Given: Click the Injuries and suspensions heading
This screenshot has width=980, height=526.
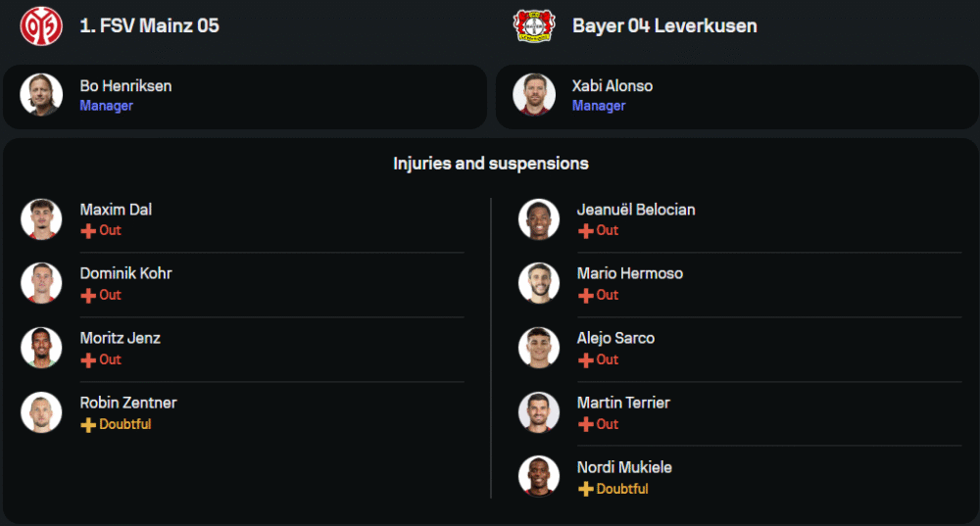Looking at the screenshot, I should tap(491, 164).
